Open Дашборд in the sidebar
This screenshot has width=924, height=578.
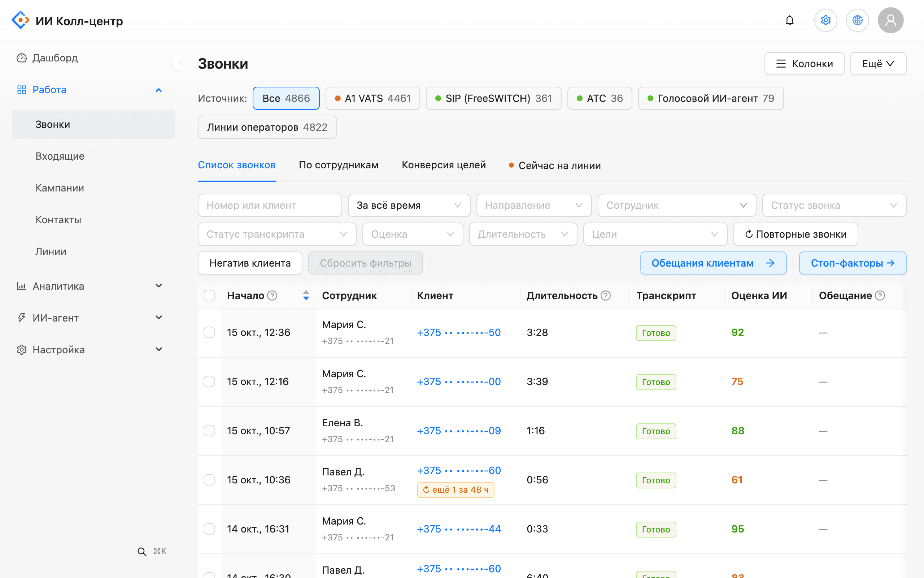click(x=93, y=58)
